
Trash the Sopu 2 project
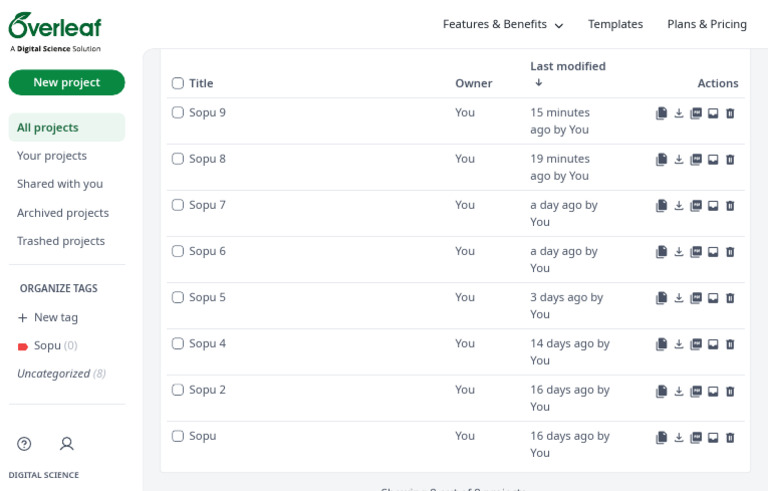click(730, 391)
